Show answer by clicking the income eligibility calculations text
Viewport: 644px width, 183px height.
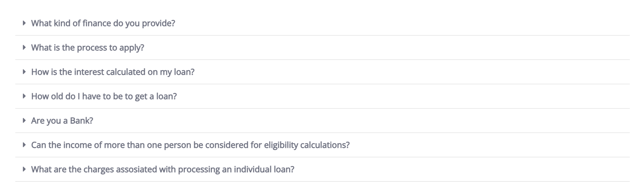(x=190, y=145)
